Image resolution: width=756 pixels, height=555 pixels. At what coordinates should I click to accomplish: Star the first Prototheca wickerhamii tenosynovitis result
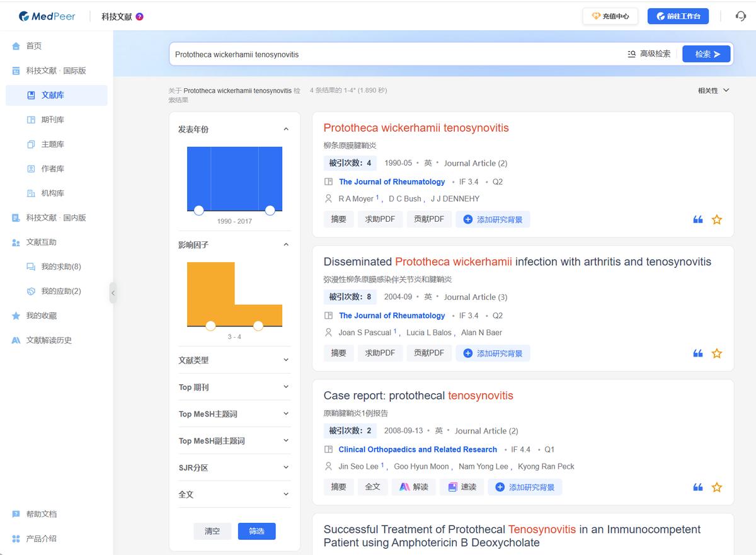coord(716,220)
